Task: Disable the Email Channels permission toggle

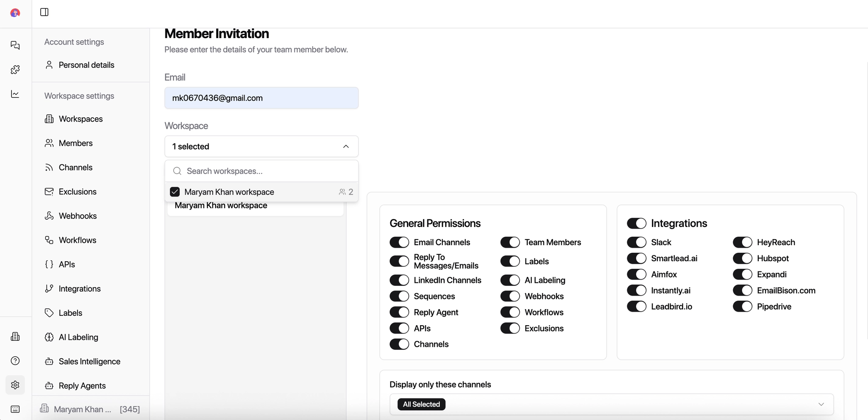Action: [399, 242]
